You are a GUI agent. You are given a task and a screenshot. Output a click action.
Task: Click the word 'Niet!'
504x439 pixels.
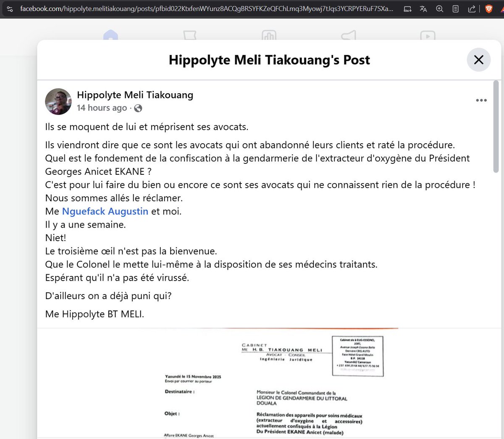point(55,238)
